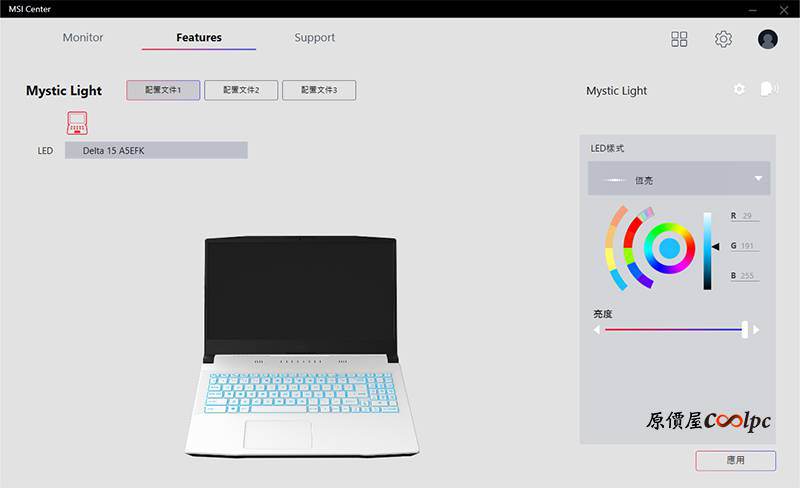Image resolution: width=800 pixels, height=488 pixels.
Task: Click the vertical color lightness bar
Action: click(x=707, y=251)
